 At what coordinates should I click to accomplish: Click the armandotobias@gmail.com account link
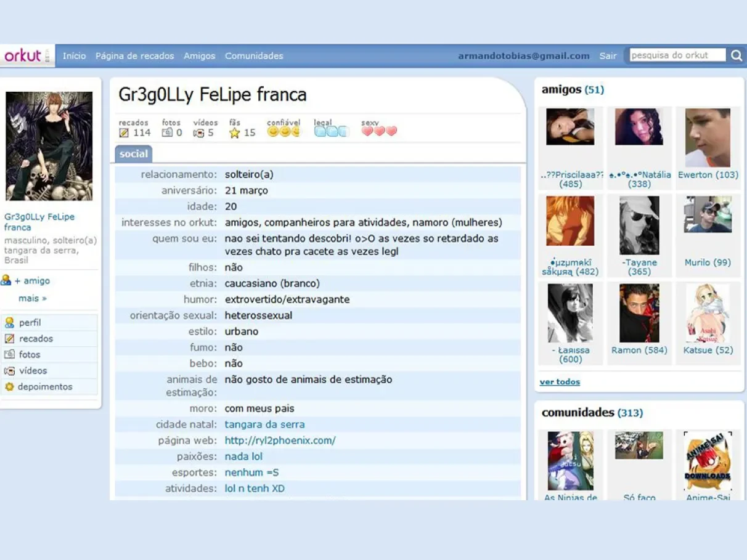(x=523, y=55)
